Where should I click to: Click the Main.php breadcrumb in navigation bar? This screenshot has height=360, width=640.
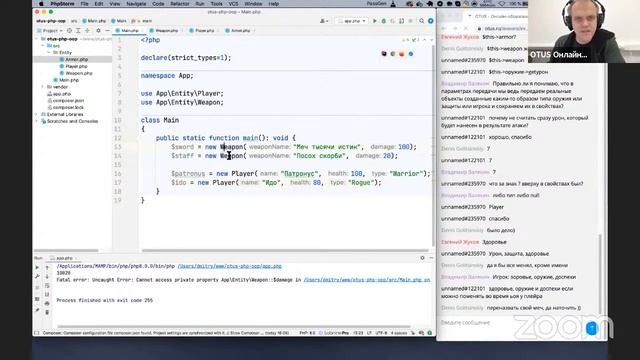tap(94, 21)
